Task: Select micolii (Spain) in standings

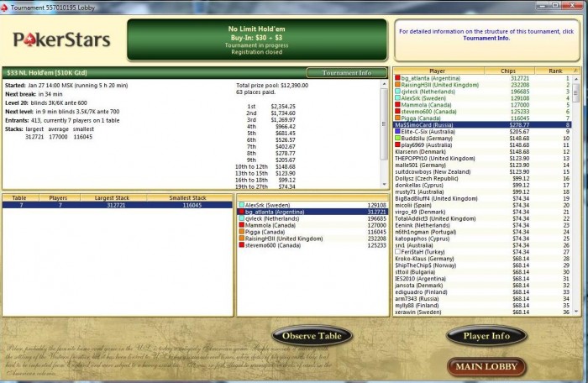Action: coord(482,205)
